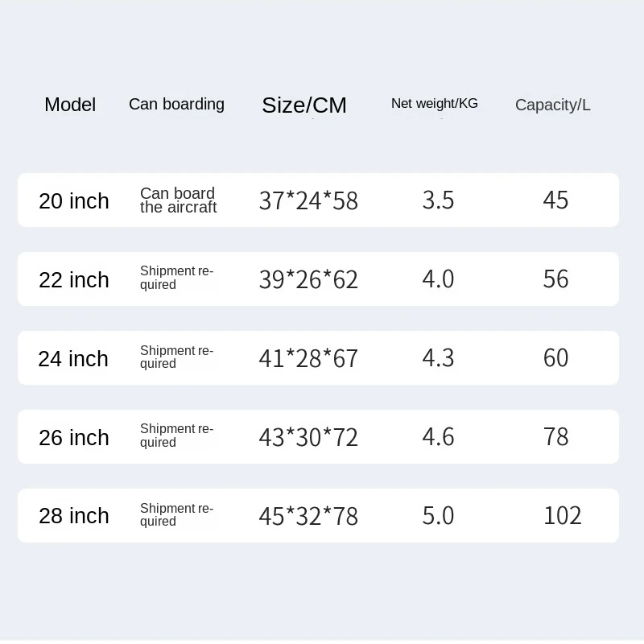Select the 26 inch model row label
Viewport: 644px width, 644px height.
[x=74, y=437]
